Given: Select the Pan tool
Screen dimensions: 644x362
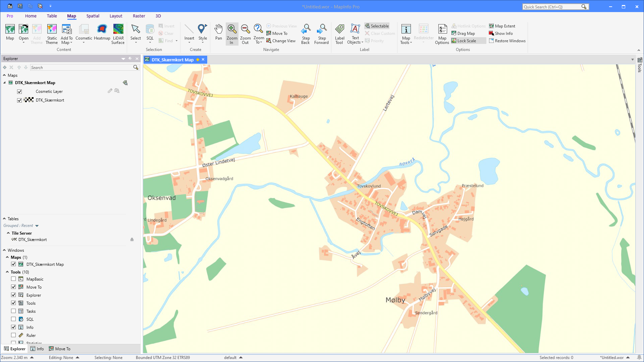Looking at the screenshot, I should click(218, 33).
